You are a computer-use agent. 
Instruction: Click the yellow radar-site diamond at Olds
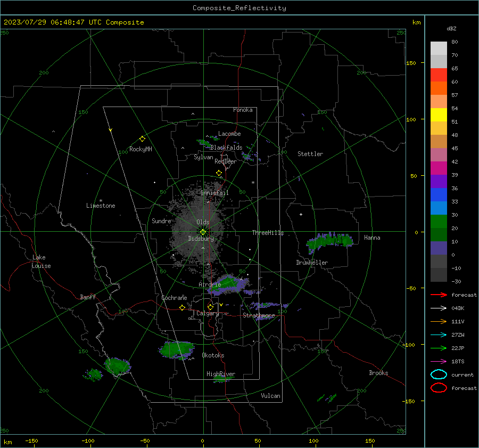coord(203,232)
